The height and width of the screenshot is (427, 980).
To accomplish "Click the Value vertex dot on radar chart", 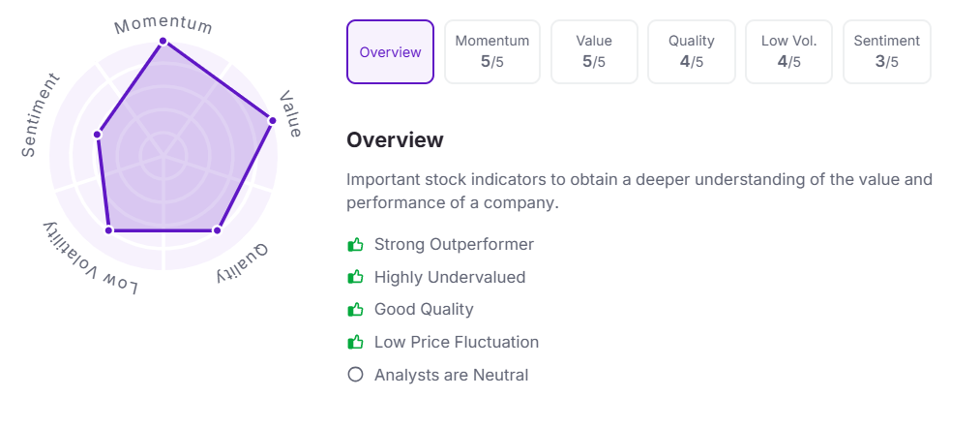I will point(272,121).
